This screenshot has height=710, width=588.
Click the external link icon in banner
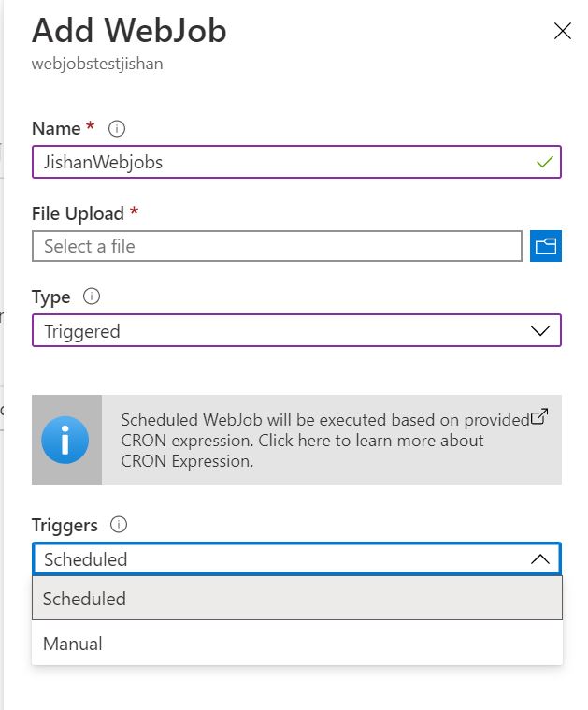coord(539,416)
